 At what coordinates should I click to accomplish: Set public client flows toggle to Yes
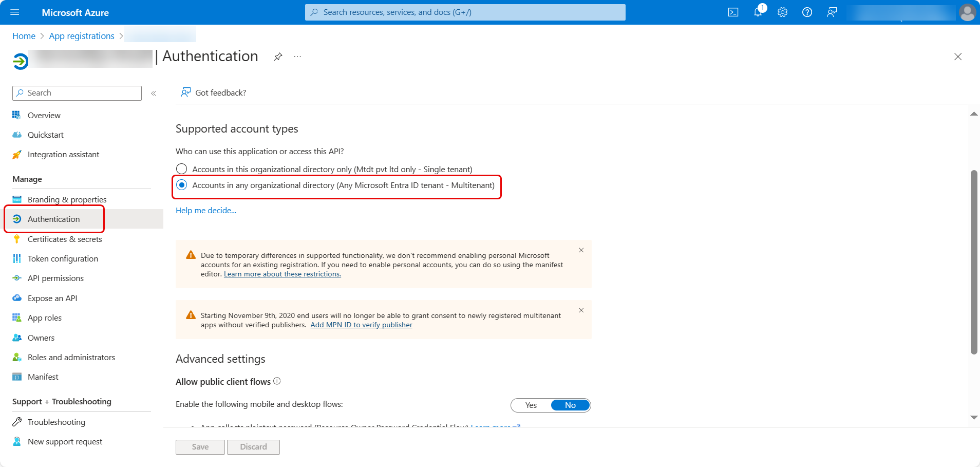[x=531, y=405]
